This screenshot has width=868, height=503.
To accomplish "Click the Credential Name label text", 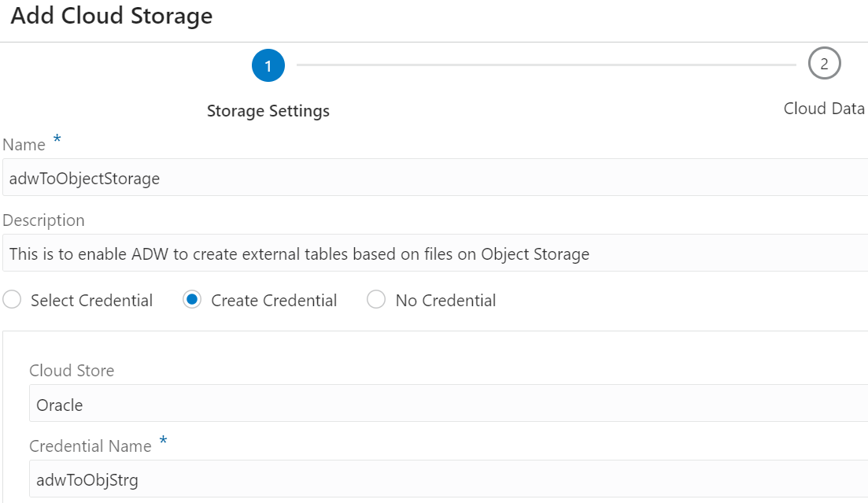I will tap(90, 446).
